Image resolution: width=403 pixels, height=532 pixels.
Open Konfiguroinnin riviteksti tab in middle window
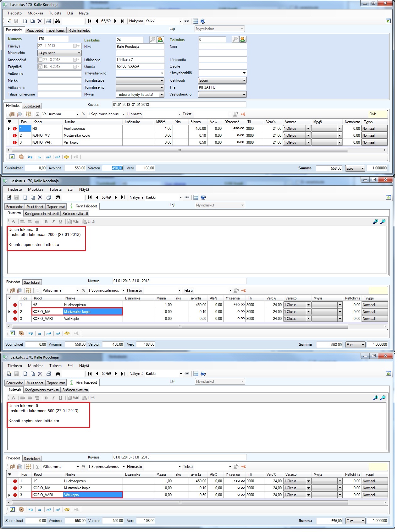point(42,214)
